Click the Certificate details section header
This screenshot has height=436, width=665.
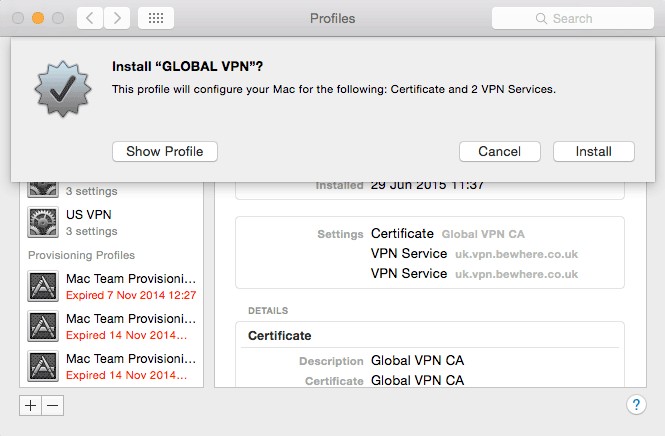(x=279, y=335)
